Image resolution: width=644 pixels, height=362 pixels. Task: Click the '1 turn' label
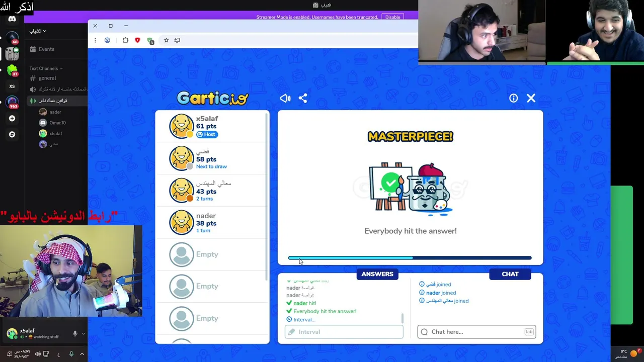203,231
